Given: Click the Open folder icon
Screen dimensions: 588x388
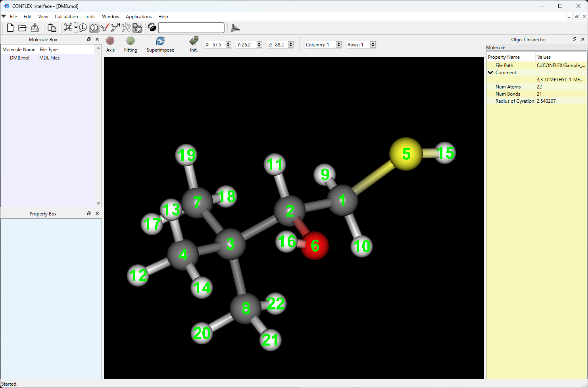Looking at the screenshot, I should 22,28.
